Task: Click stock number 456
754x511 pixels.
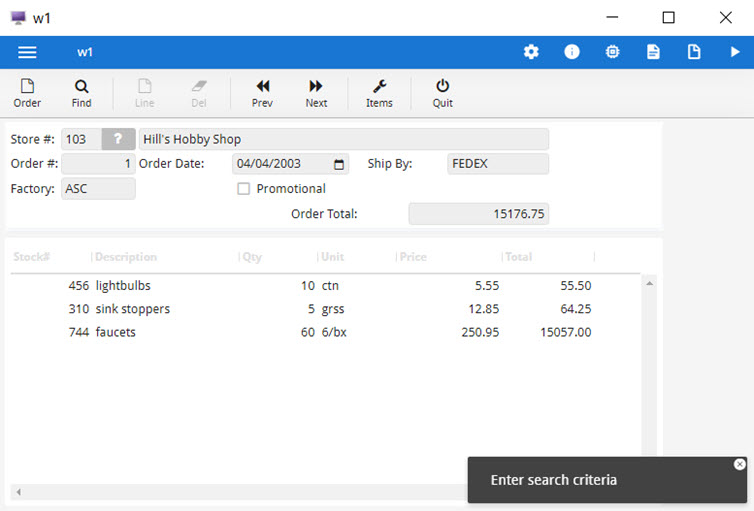Action: coord(78,286)
